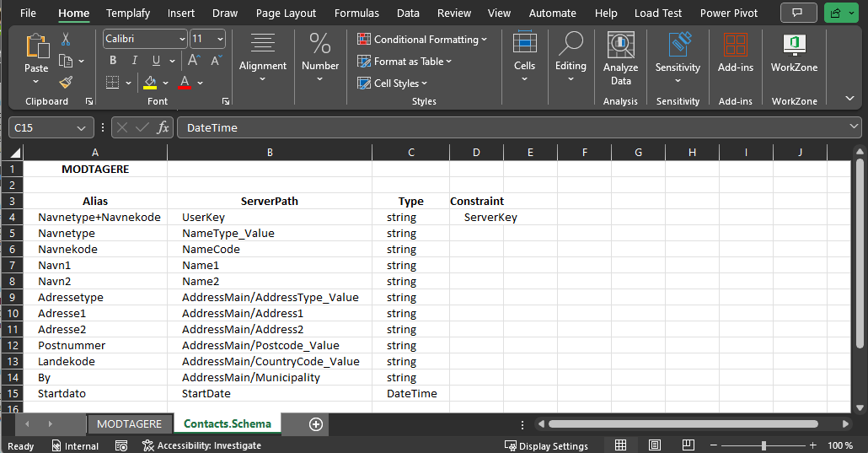Switch to the MODTAGERE sheet tab

point(129,423)
